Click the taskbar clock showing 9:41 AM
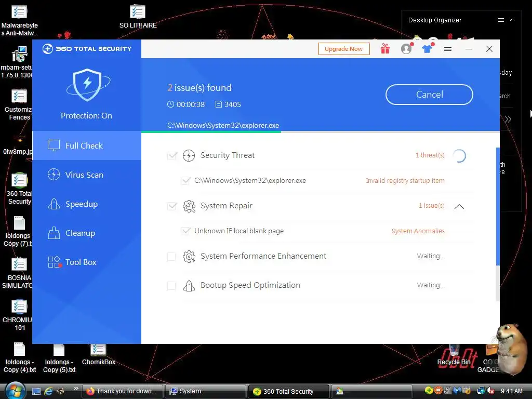Screen dimensions: 532x399 512,391
